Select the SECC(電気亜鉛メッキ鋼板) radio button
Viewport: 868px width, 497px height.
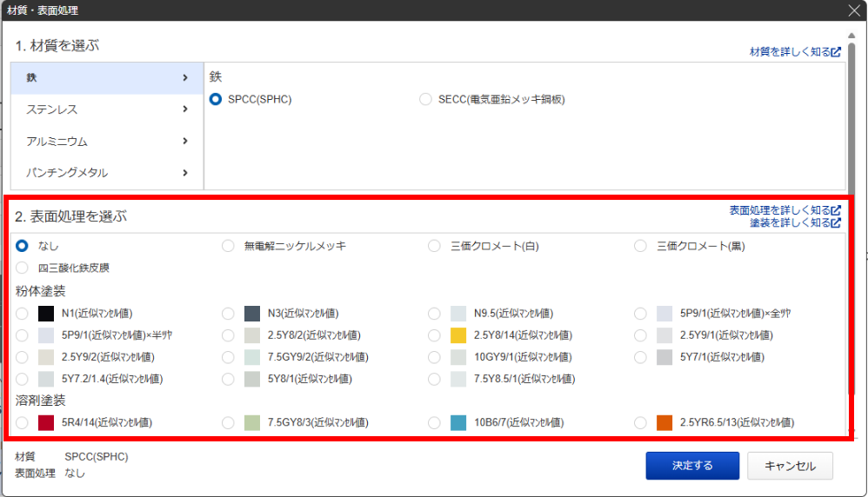coord(425,100)
